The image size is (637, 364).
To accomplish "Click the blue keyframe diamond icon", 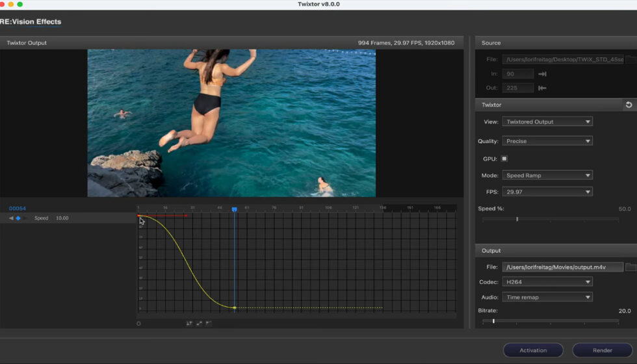I will click(x=18, y=218).
